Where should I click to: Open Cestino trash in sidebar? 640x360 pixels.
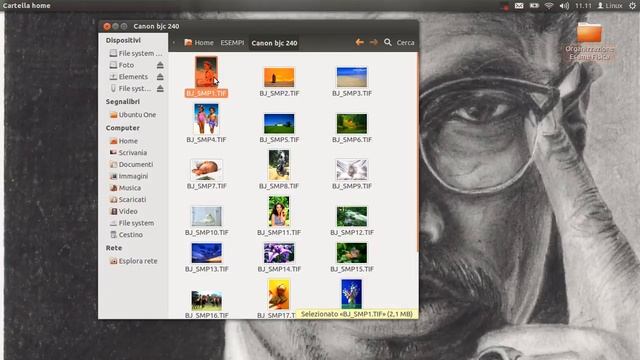(126, 235)
